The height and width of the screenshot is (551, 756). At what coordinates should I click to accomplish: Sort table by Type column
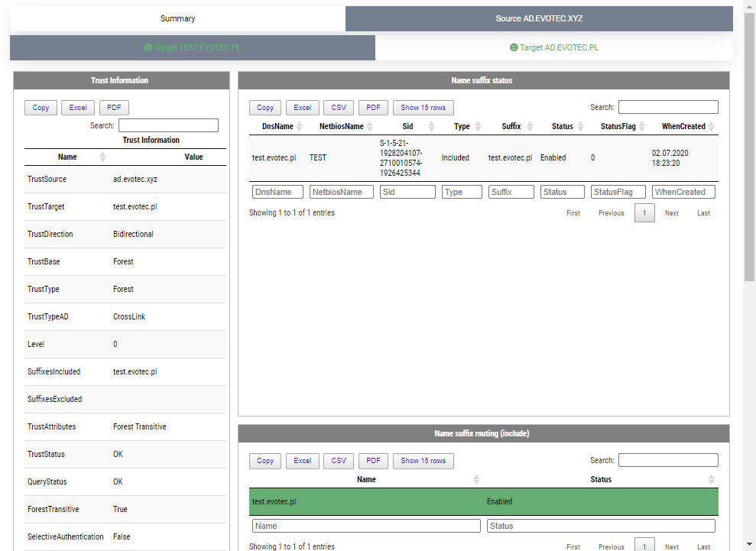478,127
